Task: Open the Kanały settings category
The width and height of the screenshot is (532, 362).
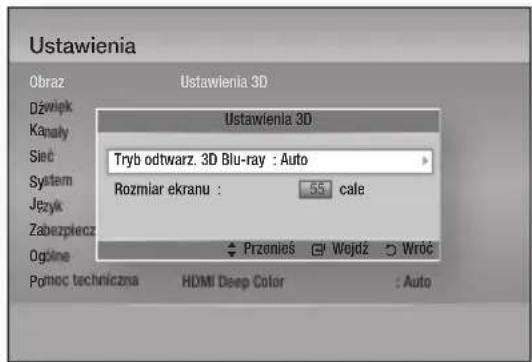Action: [x=49, y=131]
